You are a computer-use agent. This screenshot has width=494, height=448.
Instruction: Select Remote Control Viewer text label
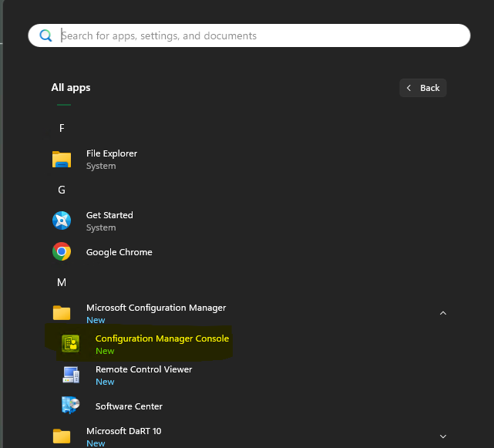[x=143, y=369]
